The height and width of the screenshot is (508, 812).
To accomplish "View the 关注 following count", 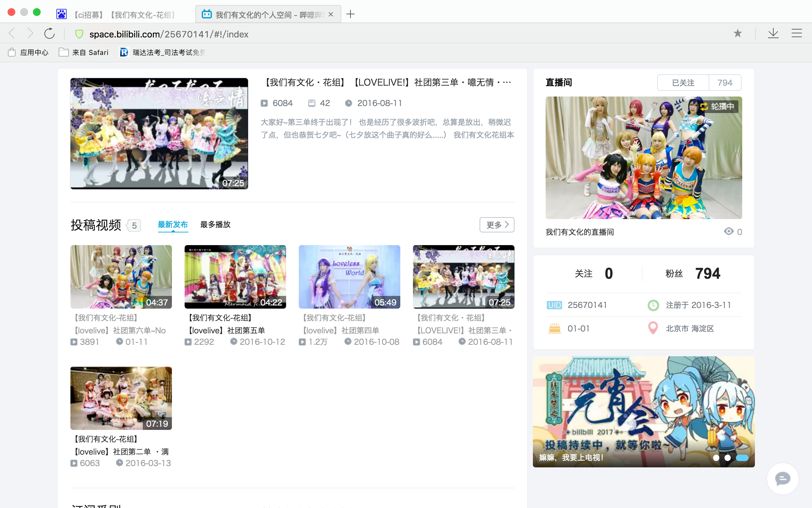I will click(594, 273).
